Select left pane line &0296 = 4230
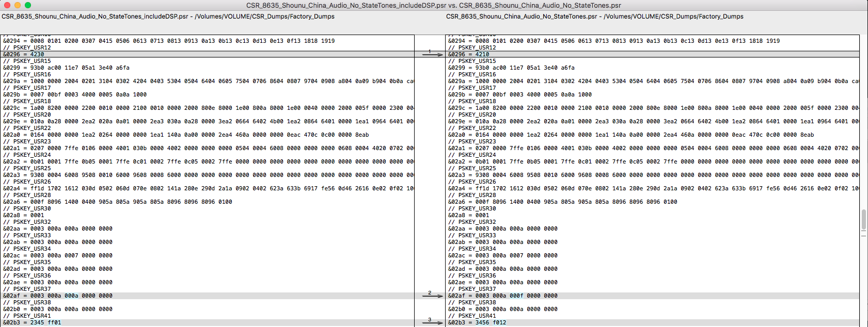 (x=24, y=54)
